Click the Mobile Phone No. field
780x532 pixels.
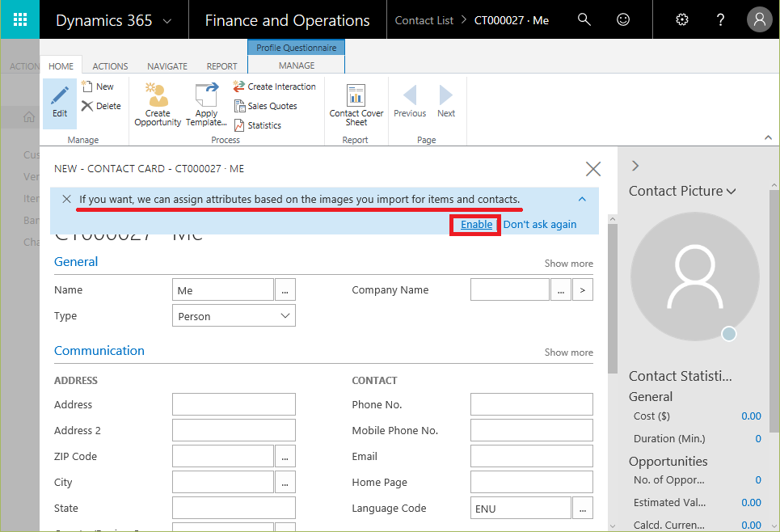(x=532, y=430)
